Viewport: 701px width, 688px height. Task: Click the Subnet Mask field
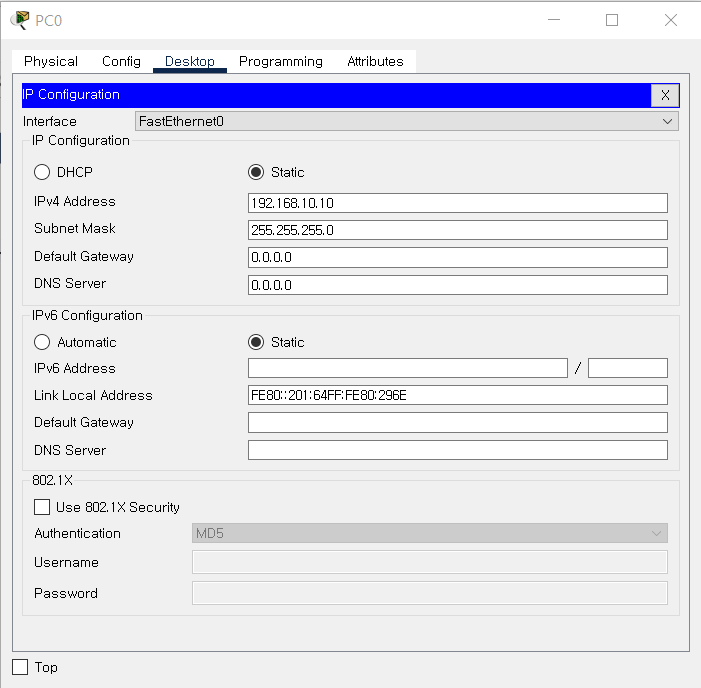pos(458,230)
